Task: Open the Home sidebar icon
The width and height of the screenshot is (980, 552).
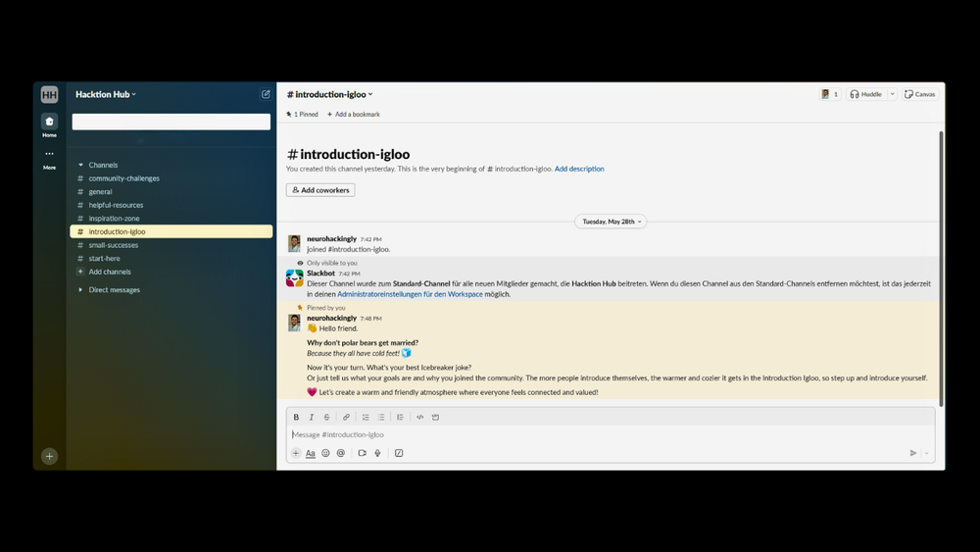Action: pos(49,122)
